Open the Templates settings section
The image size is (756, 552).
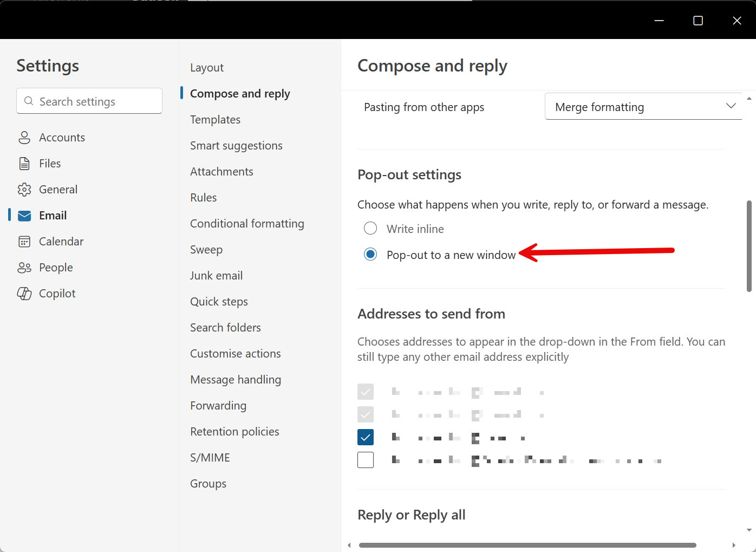point(215,120)
